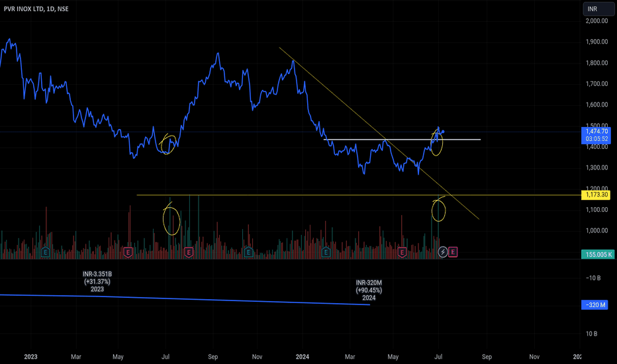Open the upcoming earnings E marker near July 2024

453,252
